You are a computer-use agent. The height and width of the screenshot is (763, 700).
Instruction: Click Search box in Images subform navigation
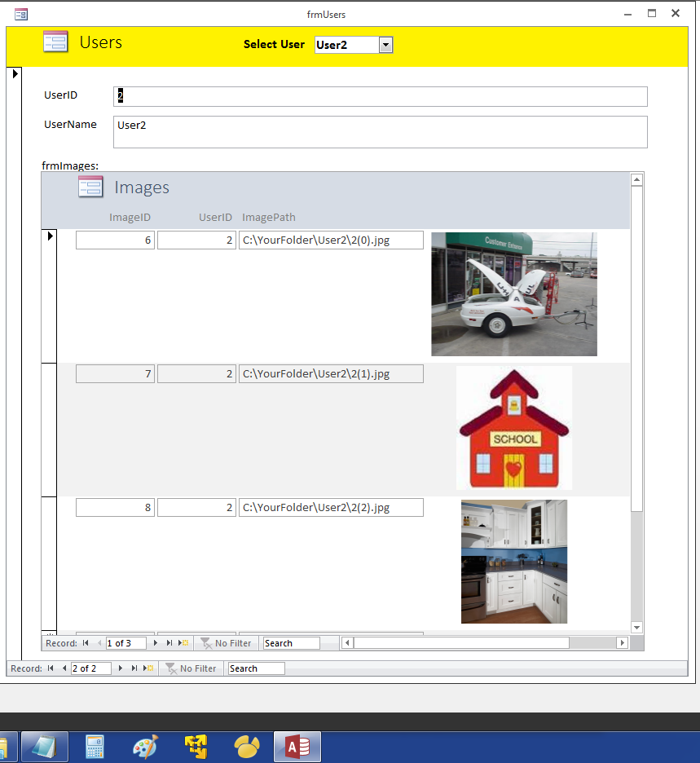(292, 643)
